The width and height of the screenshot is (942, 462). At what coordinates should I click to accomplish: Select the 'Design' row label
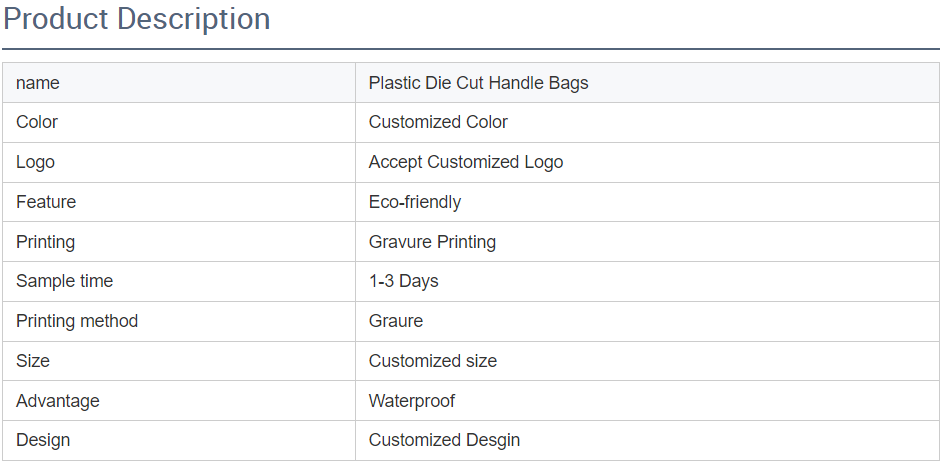coord(43,440)
